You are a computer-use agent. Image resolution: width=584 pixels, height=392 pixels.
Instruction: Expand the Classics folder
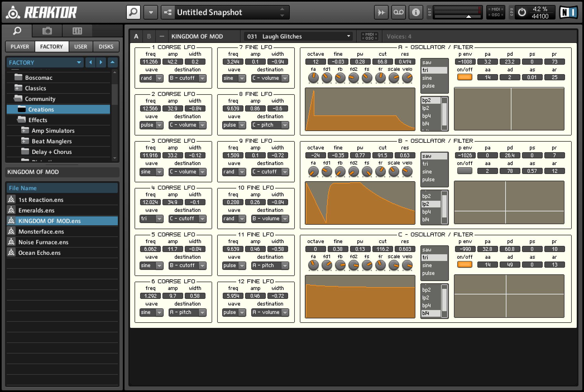click(x=18, y=88)
